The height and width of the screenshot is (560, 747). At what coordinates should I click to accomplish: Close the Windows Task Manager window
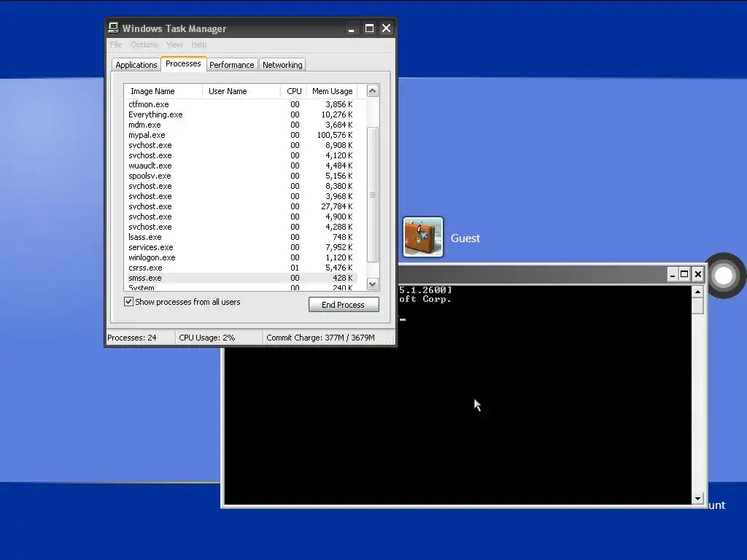click(387, 28)
